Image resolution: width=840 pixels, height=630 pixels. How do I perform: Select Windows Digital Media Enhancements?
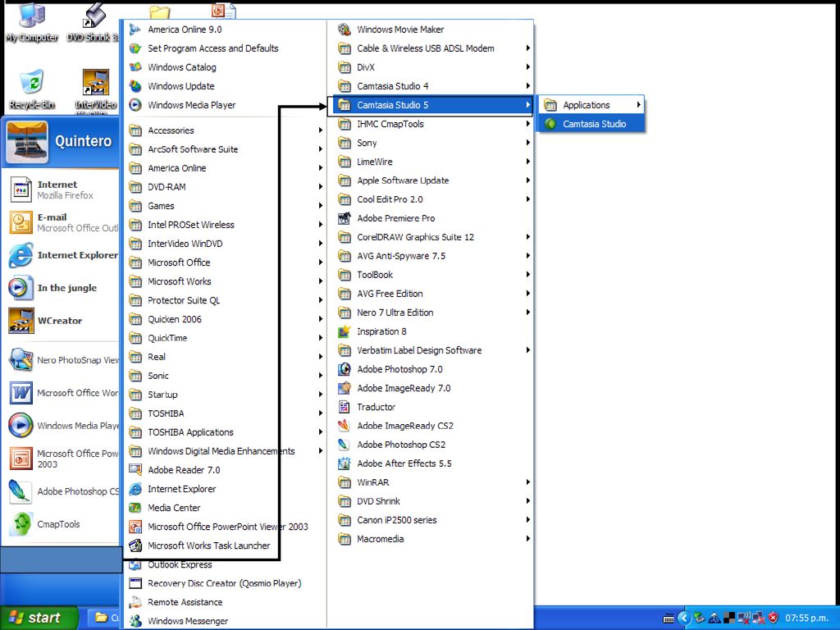pos(226,451)
